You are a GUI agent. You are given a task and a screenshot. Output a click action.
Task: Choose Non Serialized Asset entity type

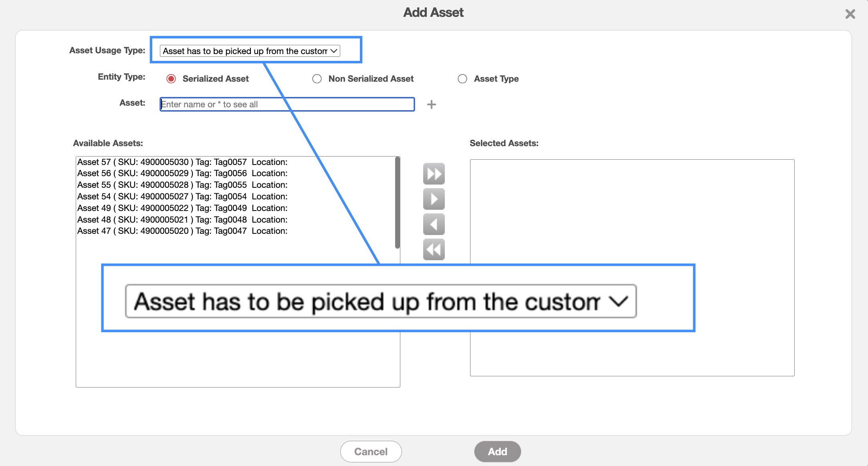pos(317,79)
